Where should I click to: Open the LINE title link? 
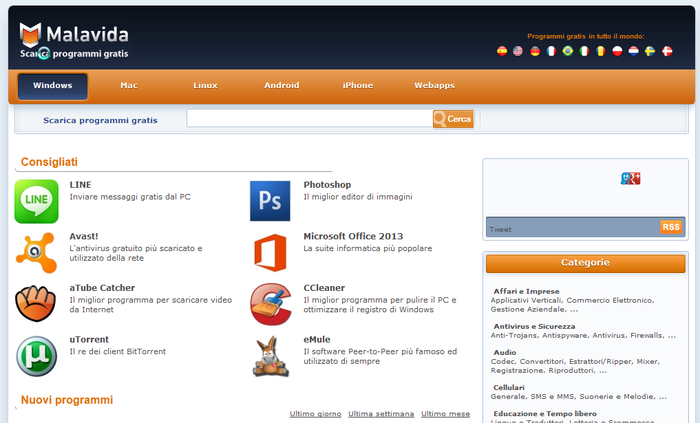[x=80, y=185]
